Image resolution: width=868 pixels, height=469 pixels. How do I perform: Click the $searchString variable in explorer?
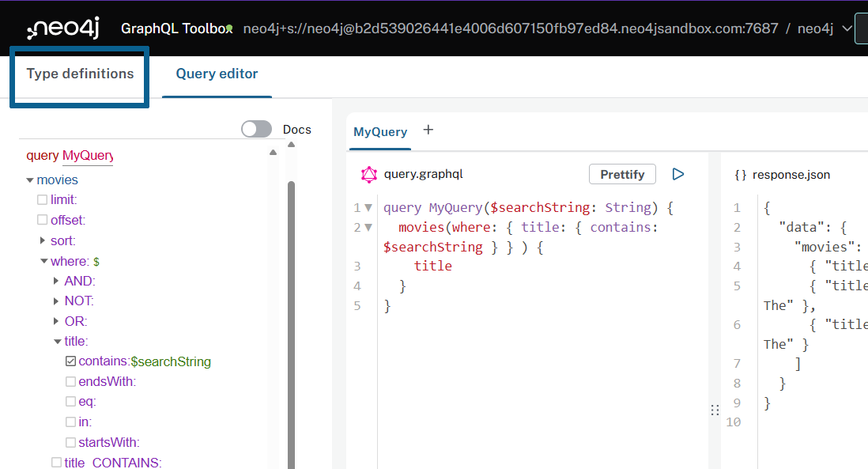click(171, 361)
